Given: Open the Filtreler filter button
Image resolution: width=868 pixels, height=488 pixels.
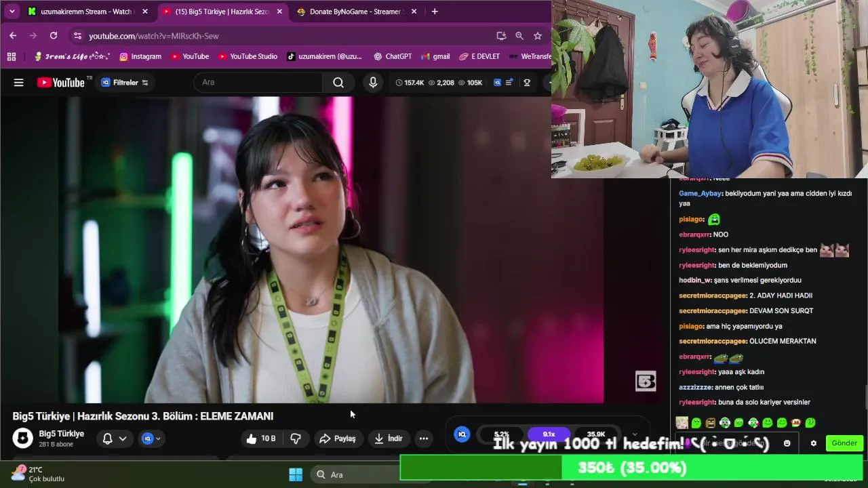Looking at the screenshot, I should point(125,83).
